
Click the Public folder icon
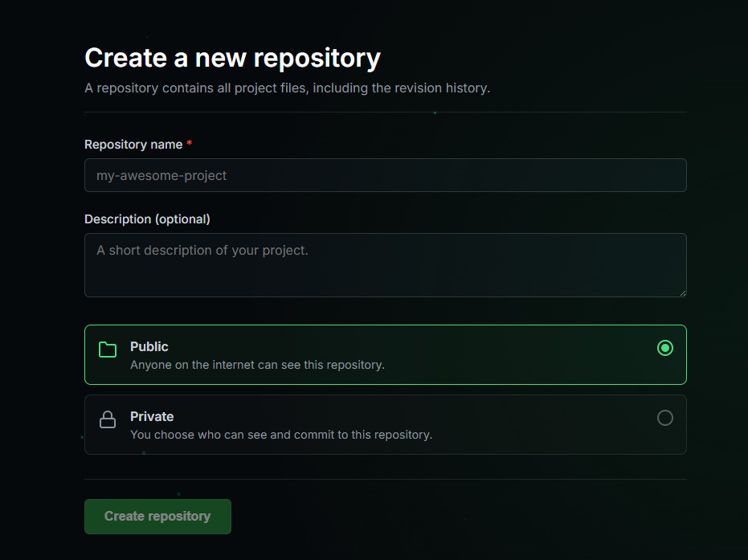(108, 349)
